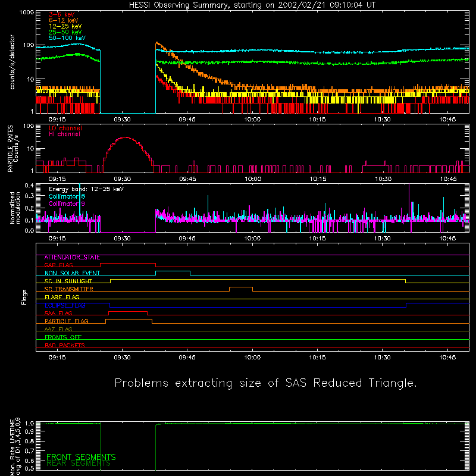Click the 10:15 time label under the modulation plot

[x=317, y=239]
